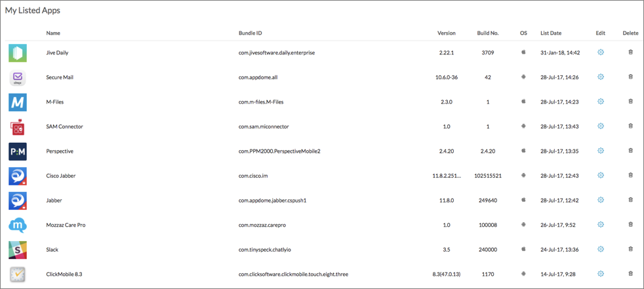Delete the Jabber 11.8.0 listing

coord(630,199)
